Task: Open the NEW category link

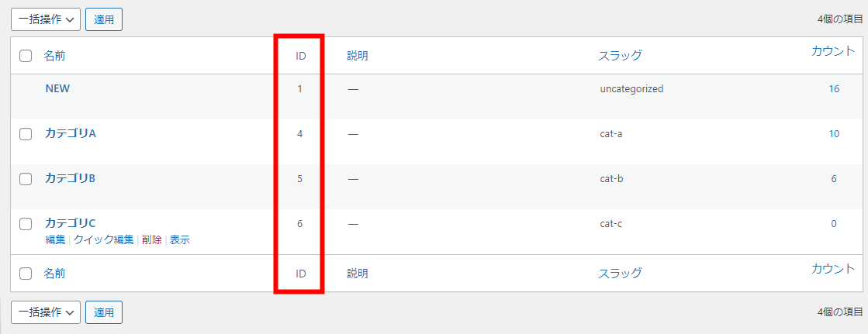Action: [x=57, y=88]
